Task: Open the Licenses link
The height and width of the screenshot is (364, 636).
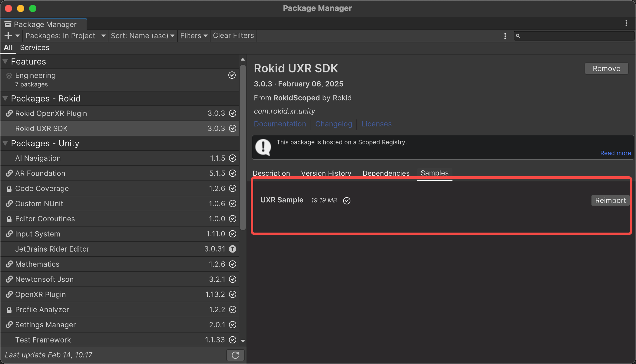Action: tap(376, 124)
